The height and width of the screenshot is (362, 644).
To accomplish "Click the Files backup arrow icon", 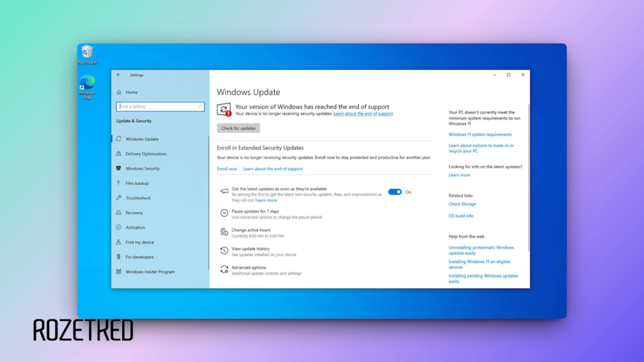I will click(119, 183).
